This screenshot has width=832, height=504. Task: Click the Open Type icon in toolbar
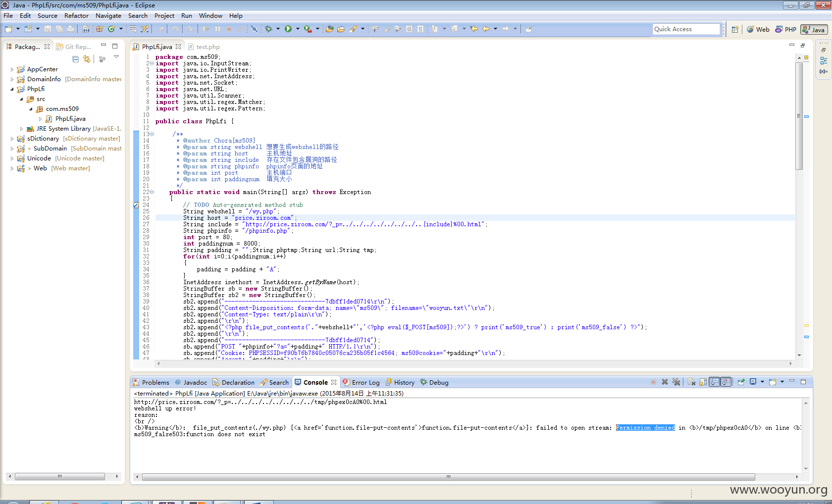pyautogui.click(x=329, y=29)
